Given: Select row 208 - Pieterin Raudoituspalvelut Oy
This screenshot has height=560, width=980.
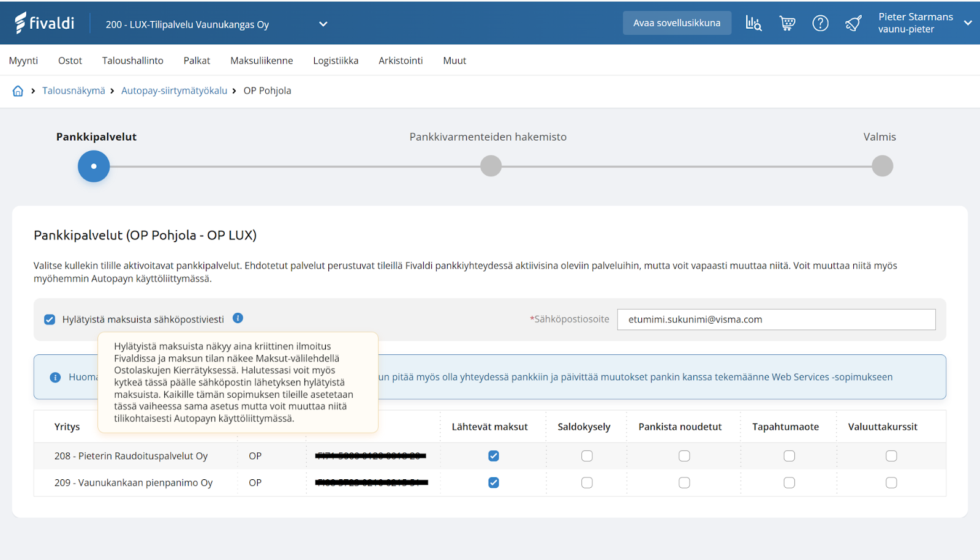Looking at the screenshot, I should tap(490, 456).
